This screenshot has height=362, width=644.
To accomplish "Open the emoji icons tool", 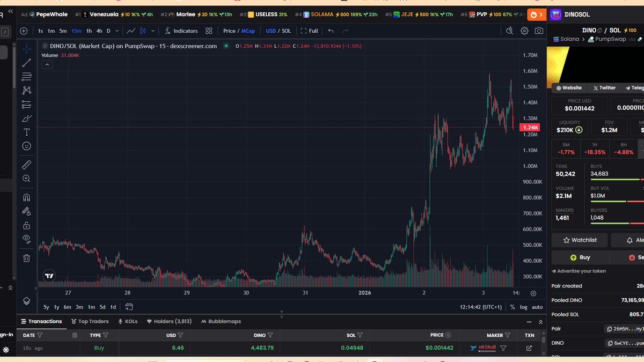I will 26,146.
